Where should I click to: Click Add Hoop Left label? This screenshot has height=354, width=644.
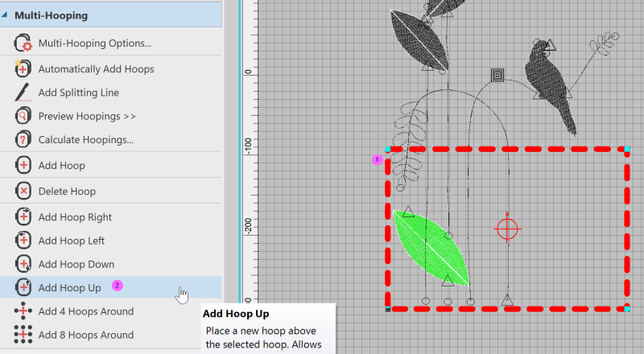pos(72,241)
